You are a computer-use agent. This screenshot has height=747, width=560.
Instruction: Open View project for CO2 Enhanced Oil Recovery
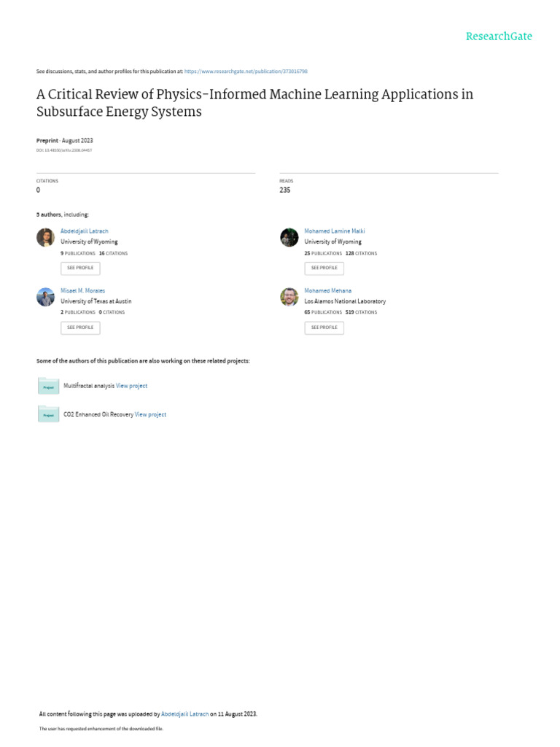tap(150, 414)
